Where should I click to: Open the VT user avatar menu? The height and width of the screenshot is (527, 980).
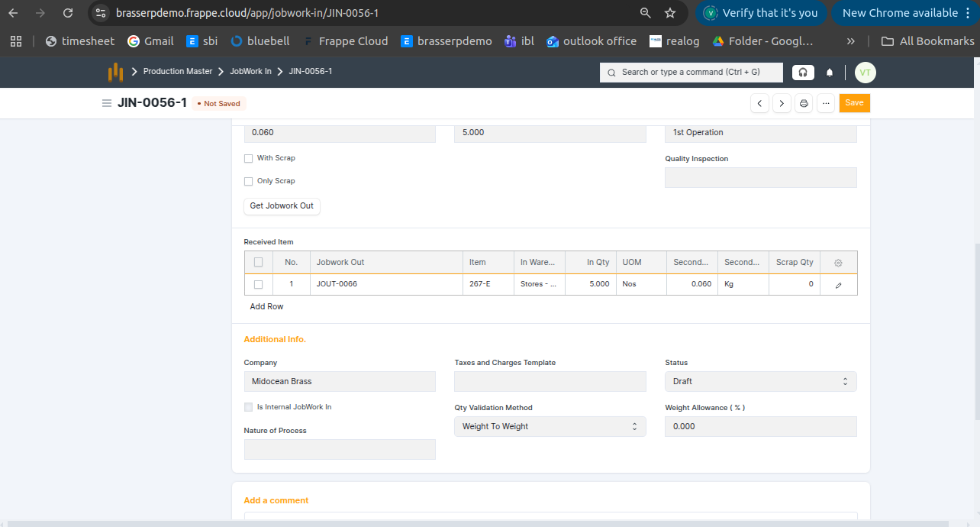pyautogui.click(x=865, y=73)
